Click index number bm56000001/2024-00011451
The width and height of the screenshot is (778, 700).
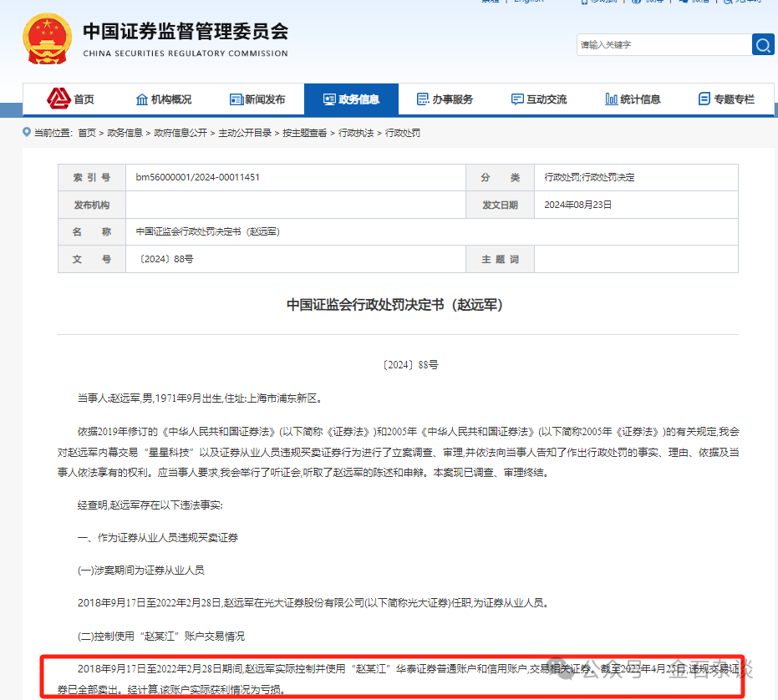197,177
